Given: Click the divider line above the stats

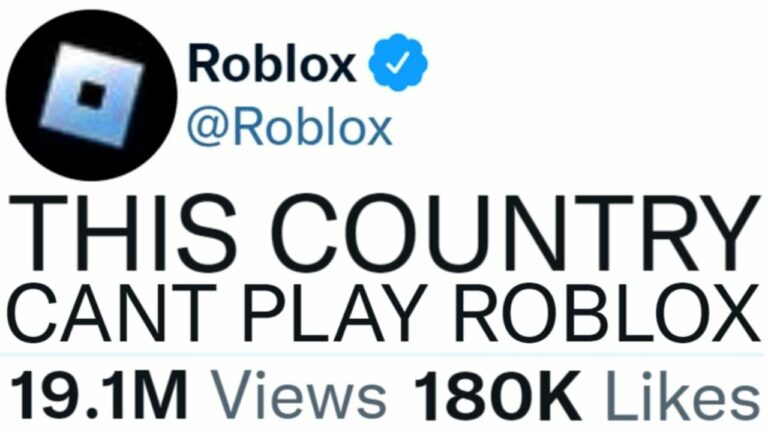Looking at the screenshot, I should coord(382,354).
